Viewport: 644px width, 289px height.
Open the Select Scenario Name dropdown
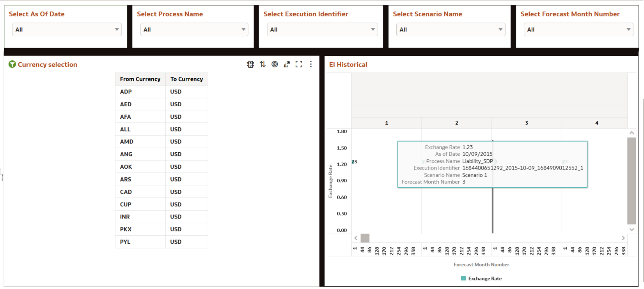tap(451, 30)
